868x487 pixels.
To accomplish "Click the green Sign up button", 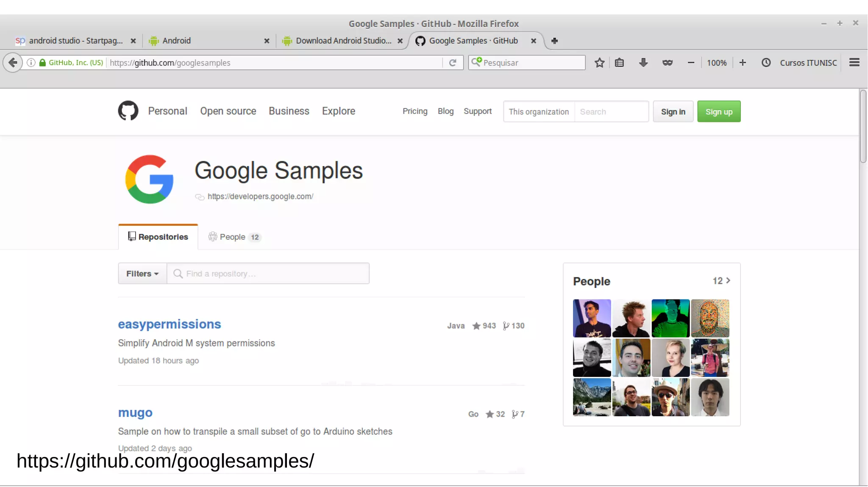I will click(719, 111).
